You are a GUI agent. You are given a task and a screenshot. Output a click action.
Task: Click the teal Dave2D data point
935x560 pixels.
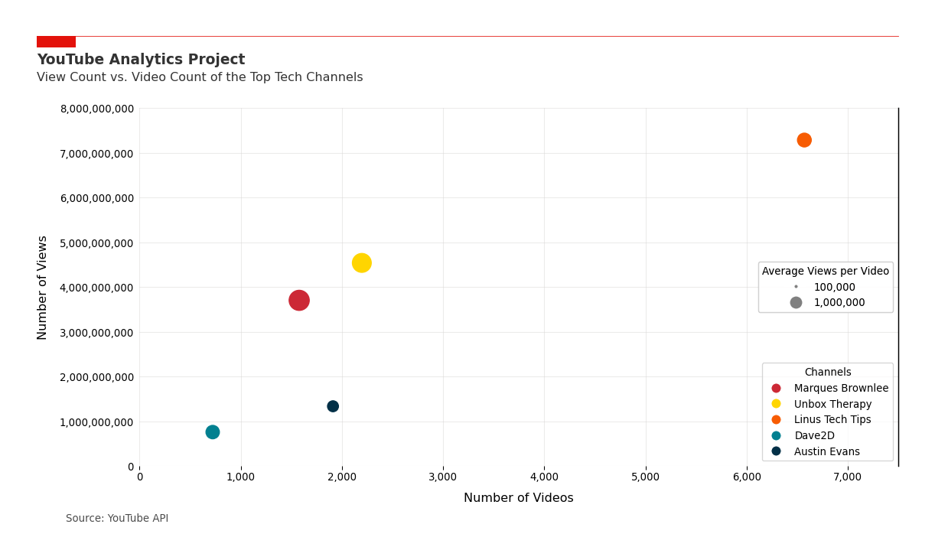213,432
